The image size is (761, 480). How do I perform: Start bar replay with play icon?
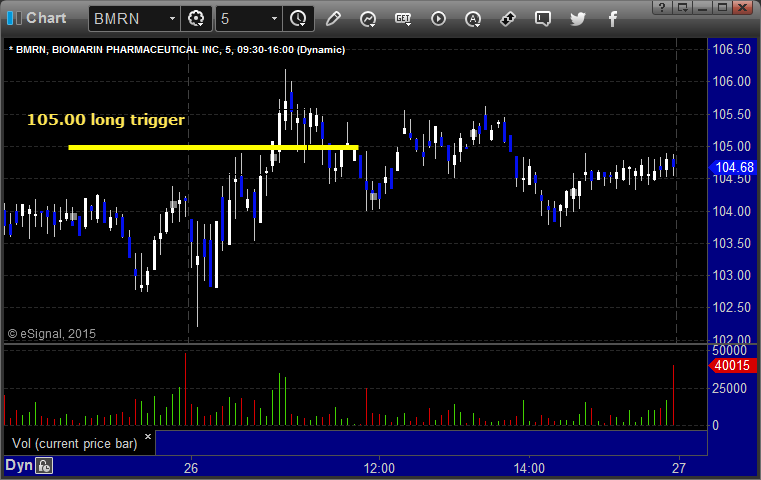438,19
